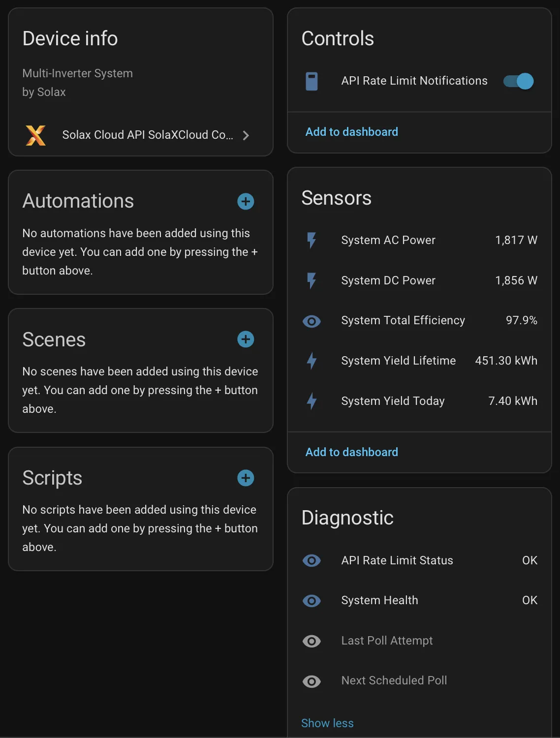Open System AC Power sensor details
Image resolution: width=560 pixels, height=738 pixels.
[x=419, y=240]
